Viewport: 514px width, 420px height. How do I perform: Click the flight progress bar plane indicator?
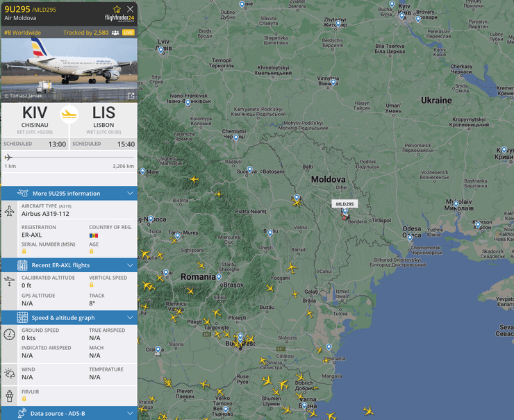(x=8, y=158)
